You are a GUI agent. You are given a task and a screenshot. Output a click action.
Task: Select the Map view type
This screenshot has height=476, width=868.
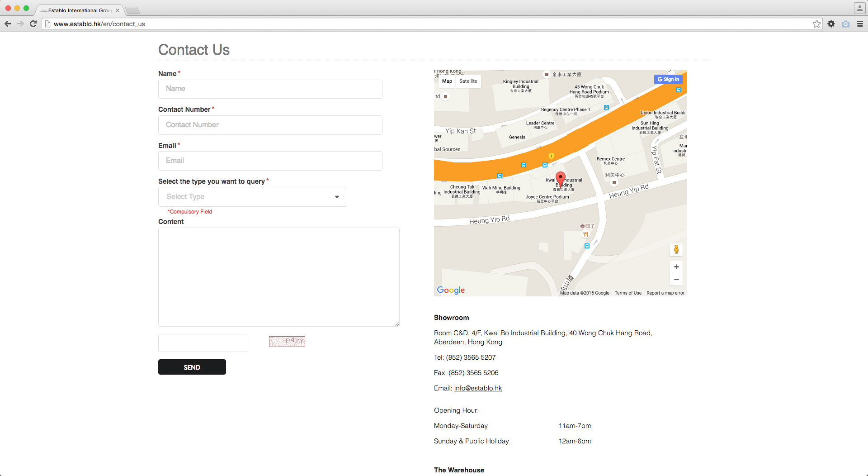[447, 81]
